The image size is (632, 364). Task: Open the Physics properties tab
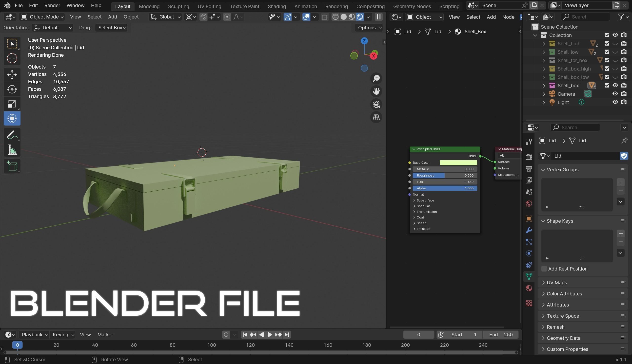click(x=529, y=253)
